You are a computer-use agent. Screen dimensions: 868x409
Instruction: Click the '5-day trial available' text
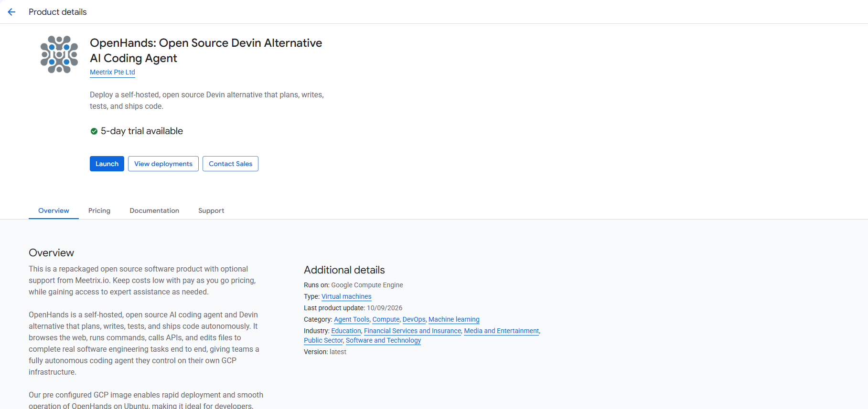(x=142, y=131)
